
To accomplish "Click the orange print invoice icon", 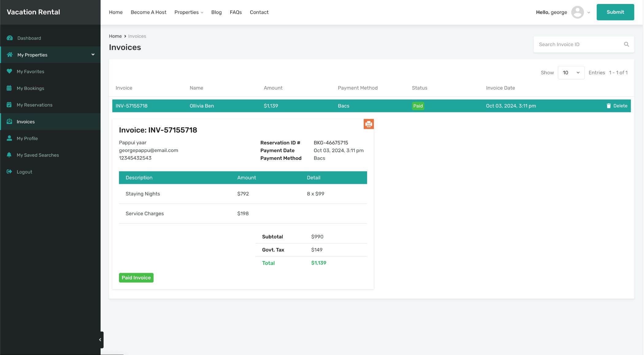I will pos(369,124).
